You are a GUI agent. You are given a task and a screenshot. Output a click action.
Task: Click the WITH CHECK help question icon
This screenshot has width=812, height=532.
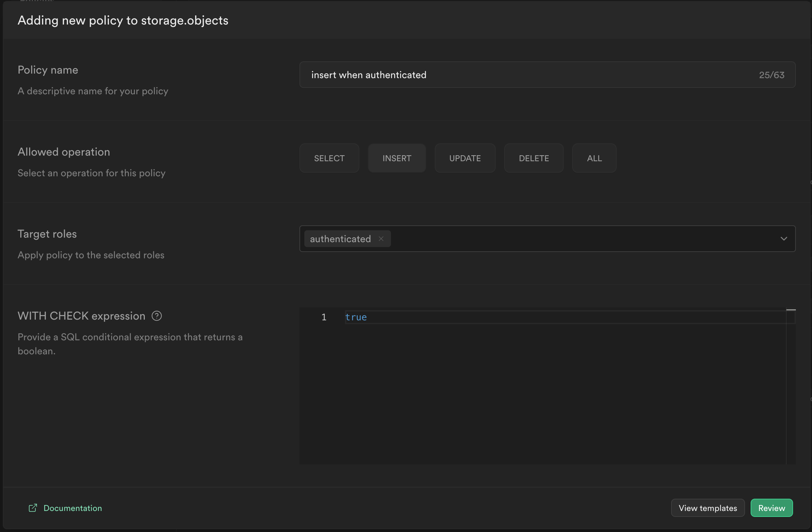(x=157, y=316)
